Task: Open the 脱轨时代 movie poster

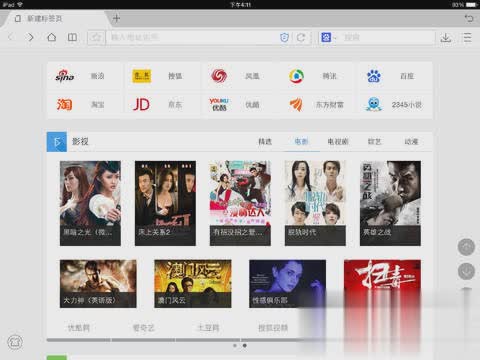Action: (315, 203)
